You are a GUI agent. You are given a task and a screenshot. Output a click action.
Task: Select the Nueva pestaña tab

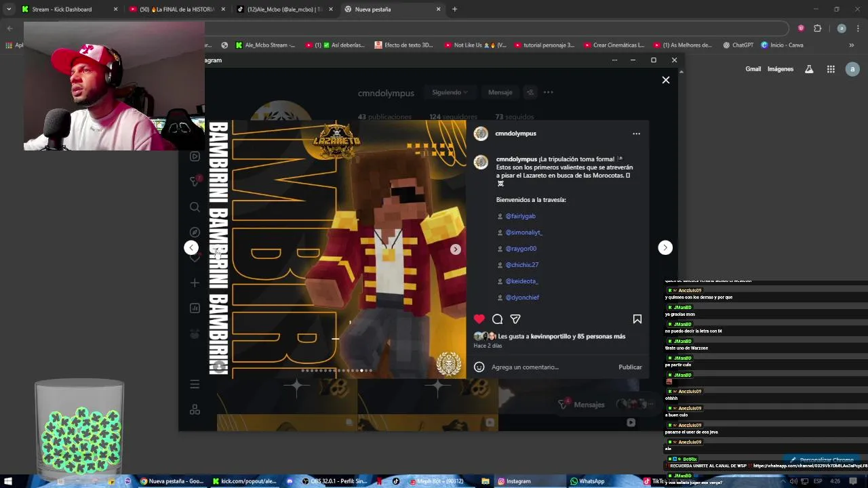click(x=392, y=9)
